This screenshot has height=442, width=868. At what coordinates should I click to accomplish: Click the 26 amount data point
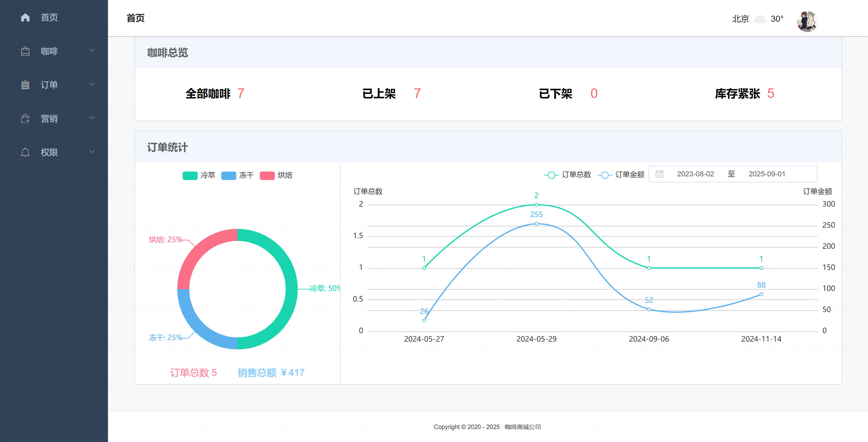424,320
